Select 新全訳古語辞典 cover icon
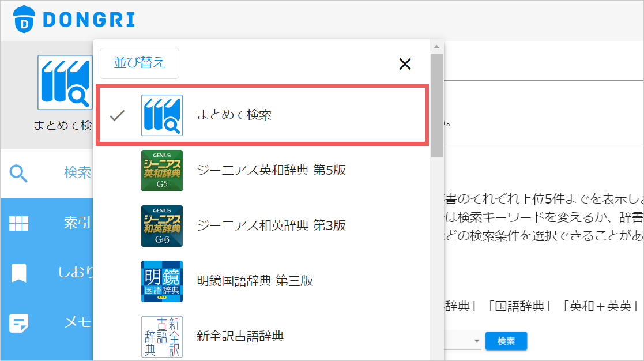Screen dimensions: 644x361 point(162,337)
